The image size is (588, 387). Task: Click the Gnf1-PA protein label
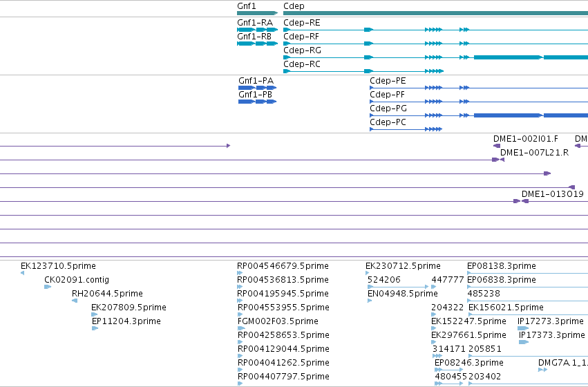pos(256,81)
